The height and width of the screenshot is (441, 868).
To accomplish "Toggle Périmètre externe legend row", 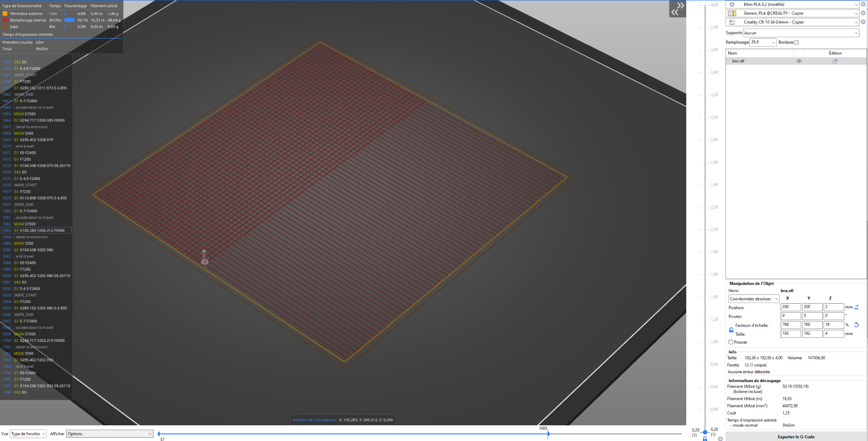I will (x=61, y=14).
